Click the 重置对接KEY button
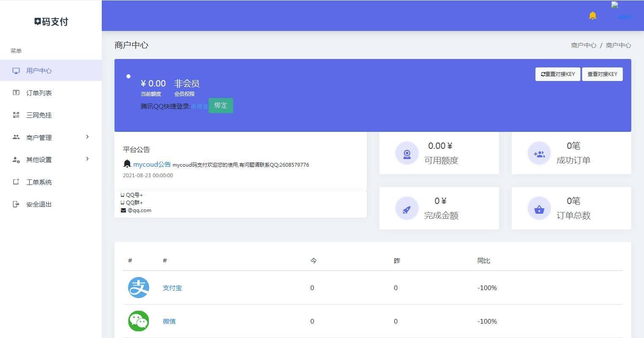The image size is (644, 338). (558, 74)
